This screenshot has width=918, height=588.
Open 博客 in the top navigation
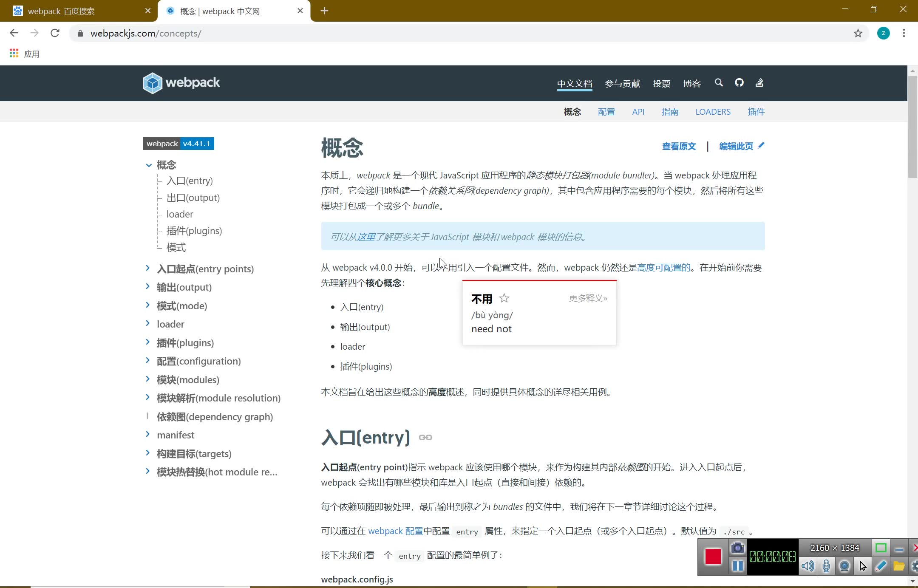(692, 83)
